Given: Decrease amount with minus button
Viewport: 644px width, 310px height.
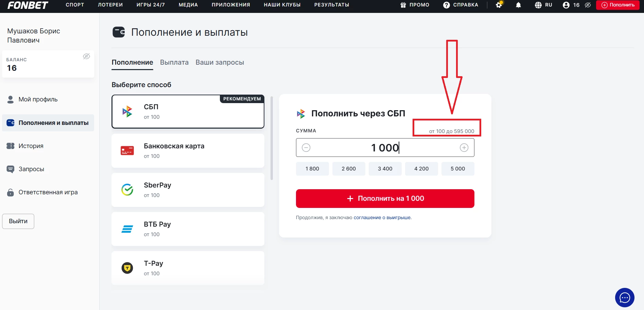Looking at the screenshot, I should (306, 148).
